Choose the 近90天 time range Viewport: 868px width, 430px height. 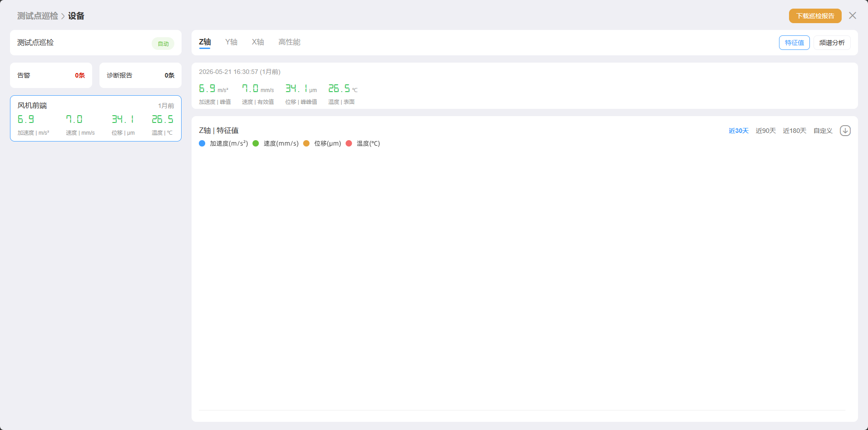(766, 131)
